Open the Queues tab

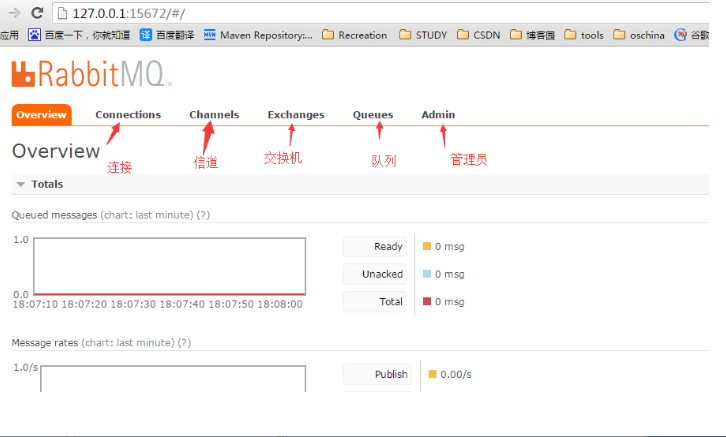tap(373, 115)
